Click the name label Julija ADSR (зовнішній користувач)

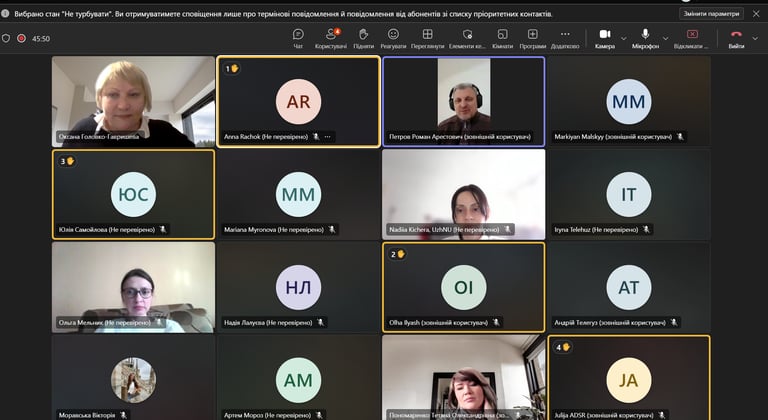pyautogui.click(x=603, y=415)
